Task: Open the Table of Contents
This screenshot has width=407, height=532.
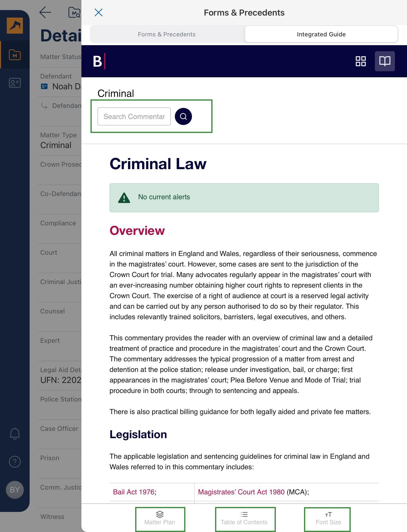Action: (x=244, y=518)
